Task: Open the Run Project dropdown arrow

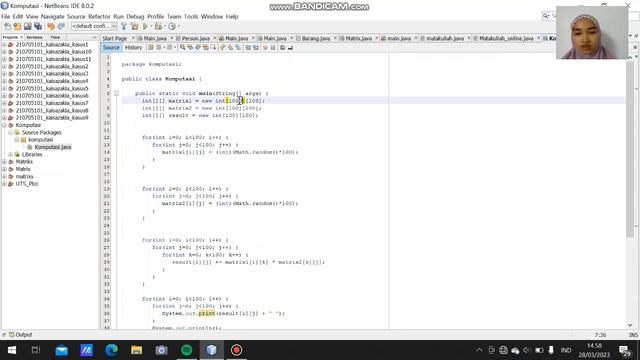Action: point(151,27)
